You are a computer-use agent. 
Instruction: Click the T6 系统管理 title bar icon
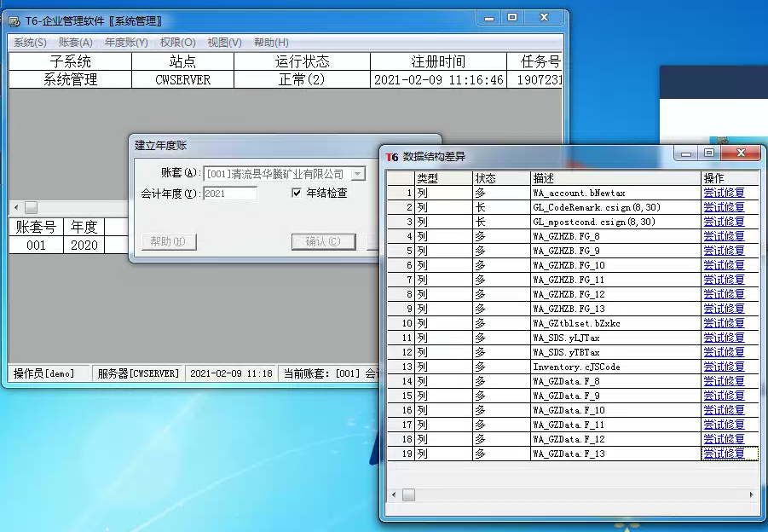click(x=14, y=21)
